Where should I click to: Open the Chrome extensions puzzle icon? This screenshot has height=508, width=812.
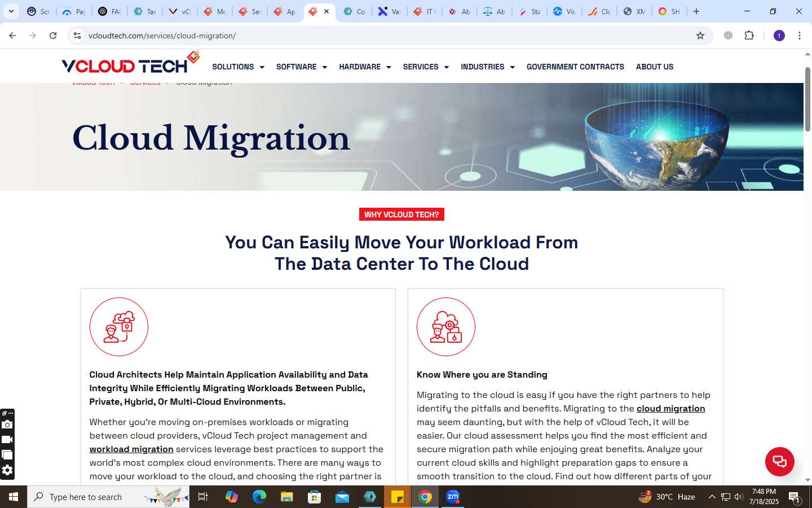749,36
